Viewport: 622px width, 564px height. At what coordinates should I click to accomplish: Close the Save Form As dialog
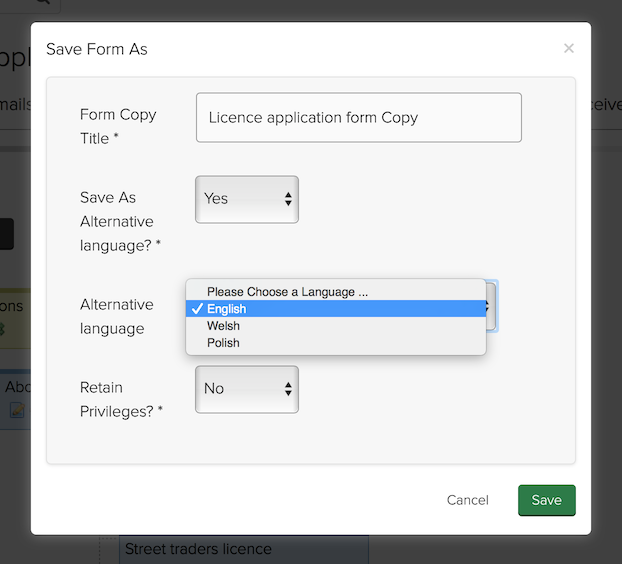[568, 48]
